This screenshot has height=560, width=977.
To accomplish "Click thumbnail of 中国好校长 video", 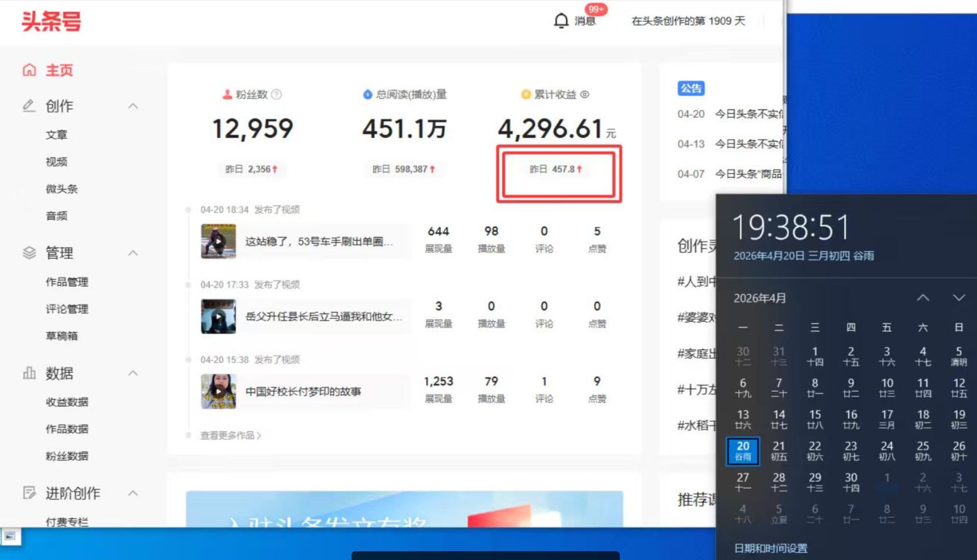I will [x=219, y=391].
